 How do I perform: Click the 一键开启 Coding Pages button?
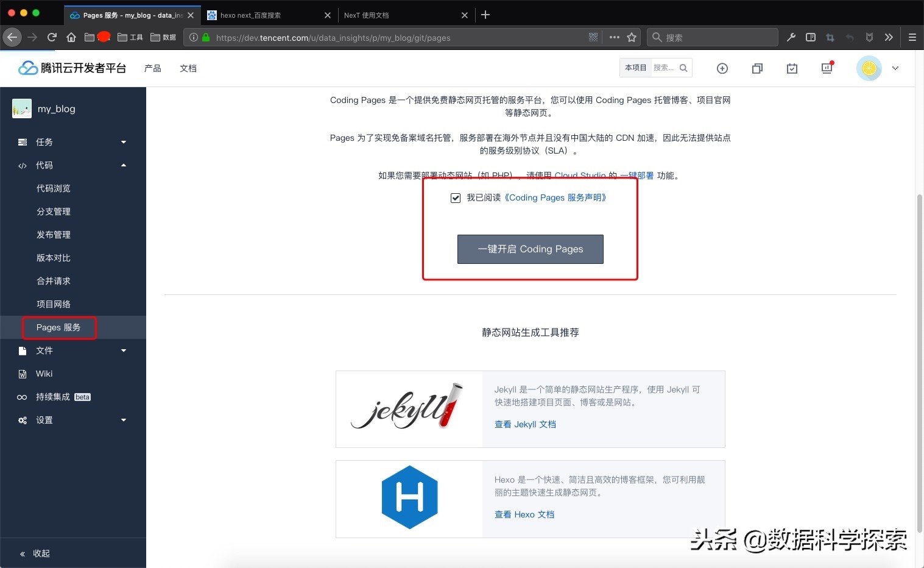[530, 249]
